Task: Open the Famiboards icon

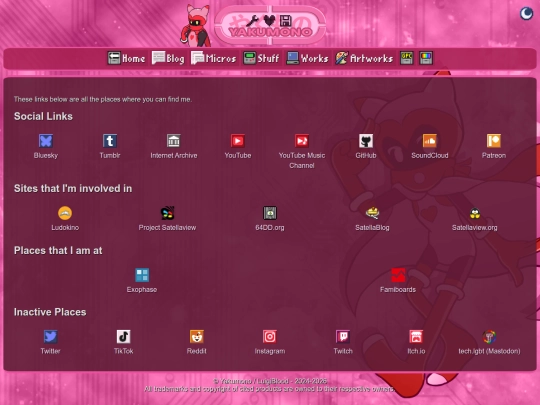Action: [398, 275]
